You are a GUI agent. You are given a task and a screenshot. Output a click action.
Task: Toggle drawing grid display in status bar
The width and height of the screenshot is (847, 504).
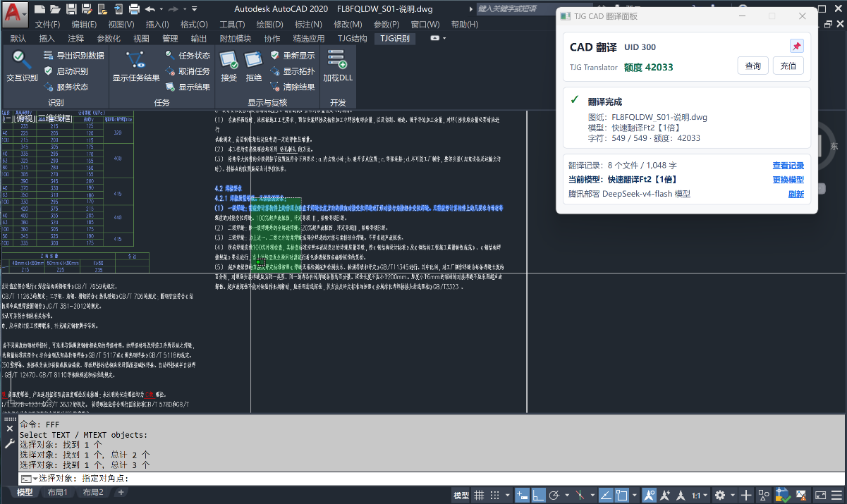[480, 495]
